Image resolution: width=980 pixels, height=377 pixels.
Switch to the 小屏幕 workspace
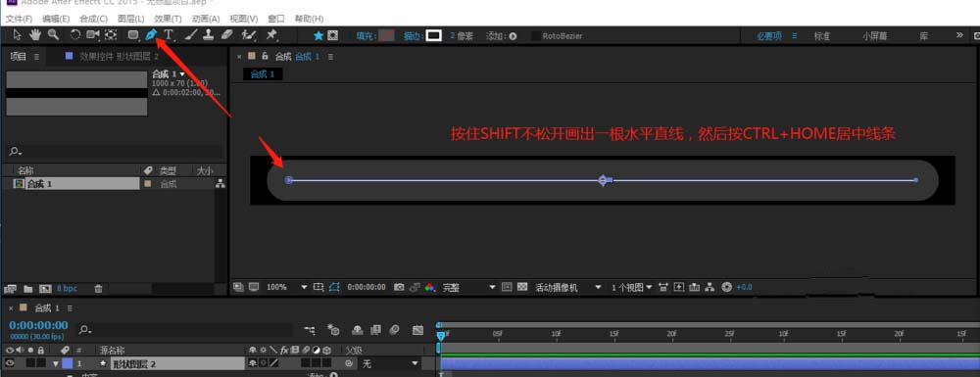(875, 36)
